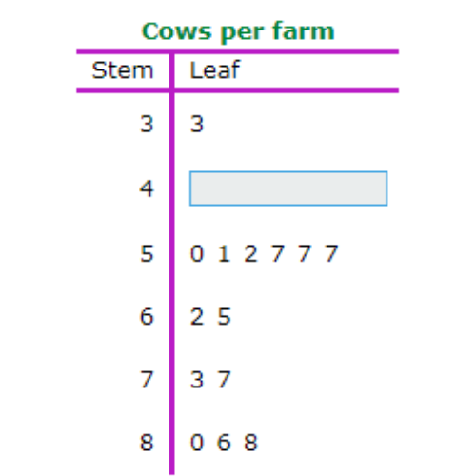Click leaf 1 in the stem 5 row

click(224, 253)
